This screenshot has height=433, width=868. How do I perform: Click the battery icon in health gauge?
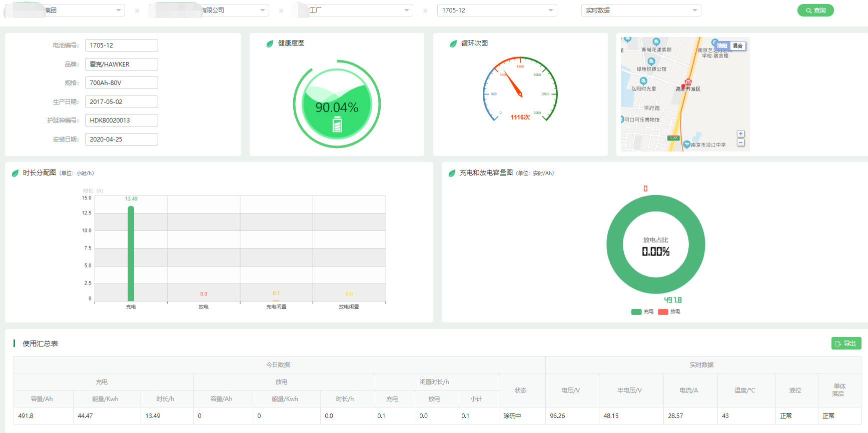[x=337, y=124]
